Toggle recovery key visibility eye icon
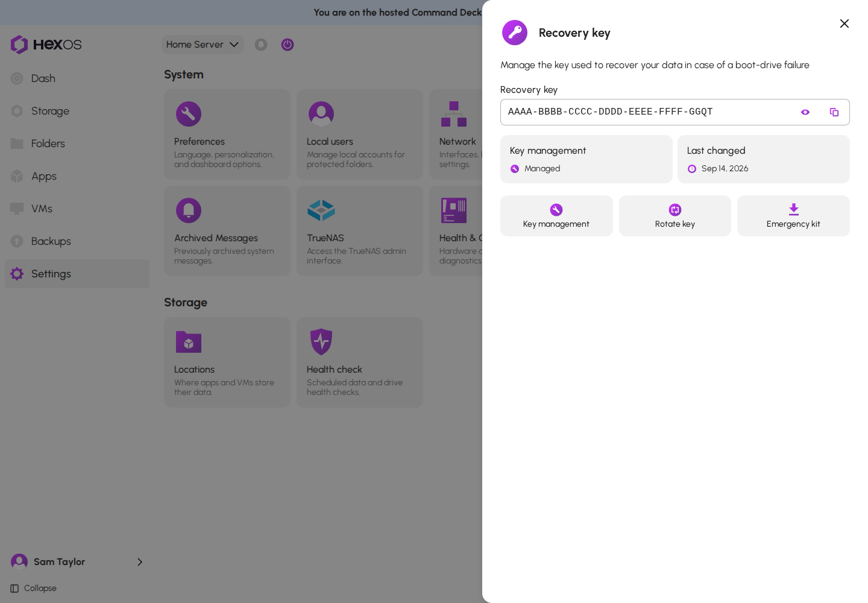 tap(805, 112)
